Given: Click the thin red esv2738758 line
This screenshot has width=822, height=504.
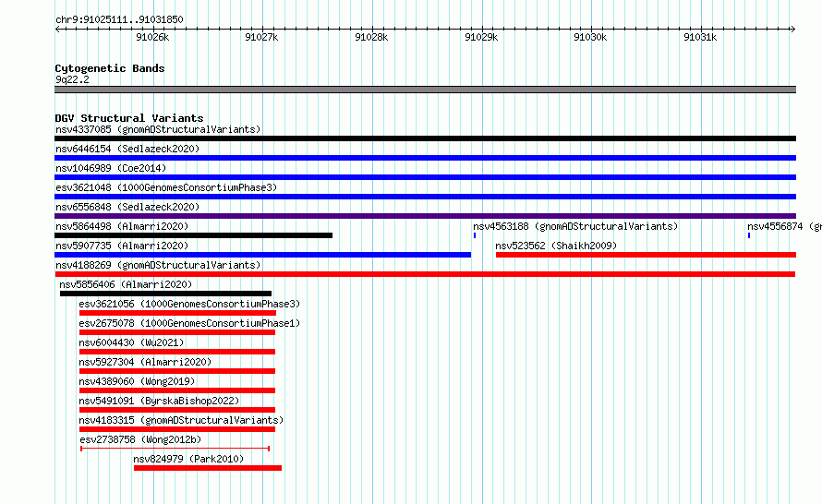Looking at the screenshot, I should pyautogui.click(x=175, y=449).
